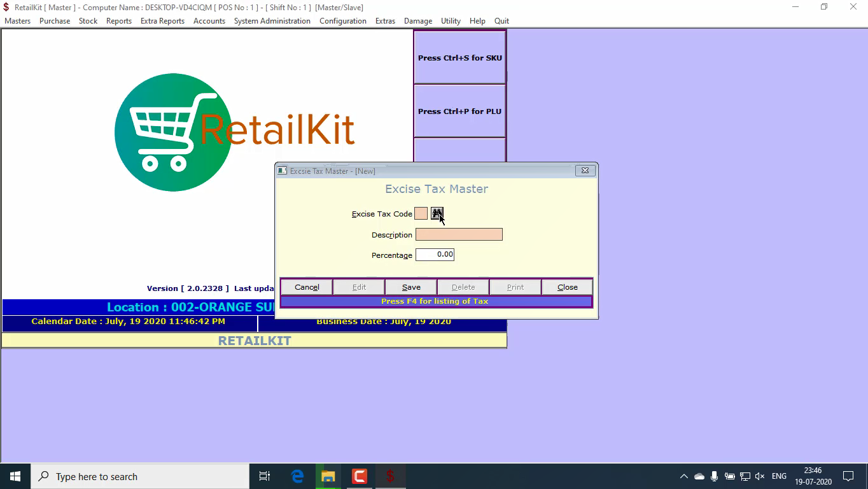Image resolution: width=868 pixels, height=489 pixels.
Task: Click the Windows search box
Action: (x=140, y=476)
